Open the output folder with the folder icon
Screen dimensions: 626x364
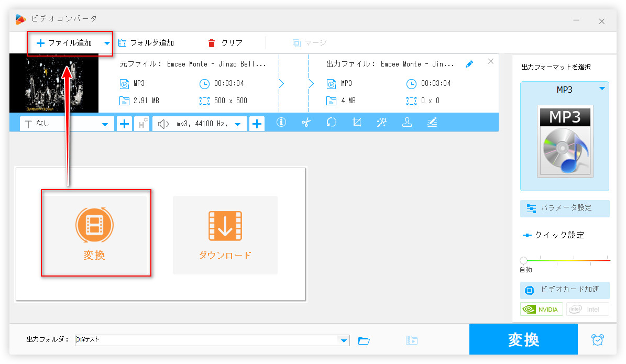(x=364, y=340)
